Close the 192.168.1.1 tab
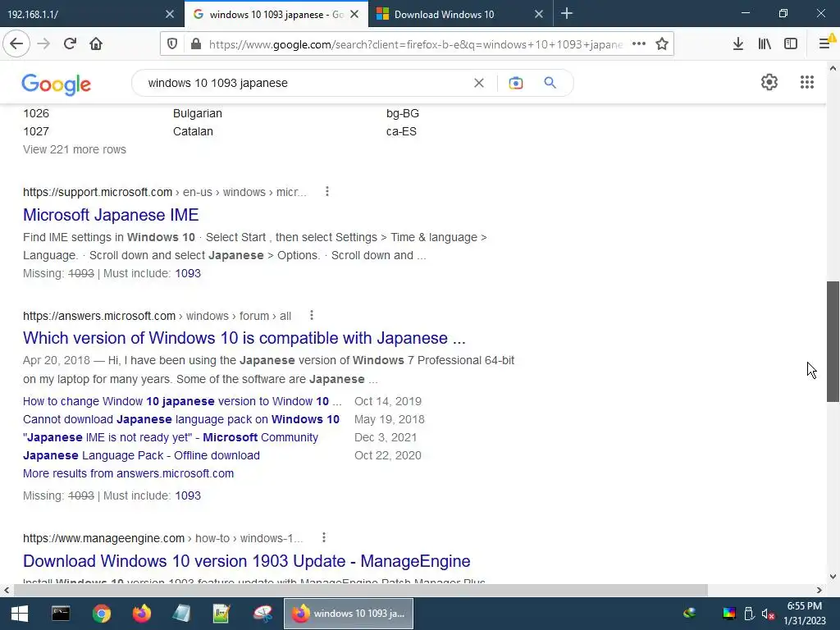This screenshot has height=630, width=840. coord(170,15)
